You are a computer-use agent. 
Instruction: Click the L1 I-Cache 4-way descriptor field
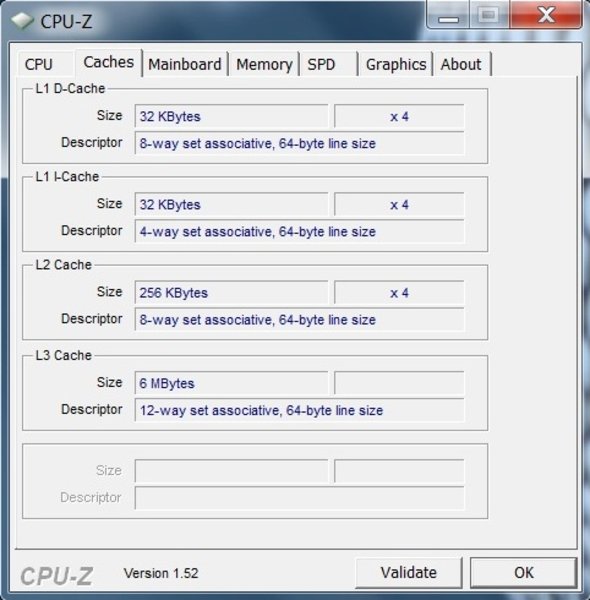click(300, 231)
